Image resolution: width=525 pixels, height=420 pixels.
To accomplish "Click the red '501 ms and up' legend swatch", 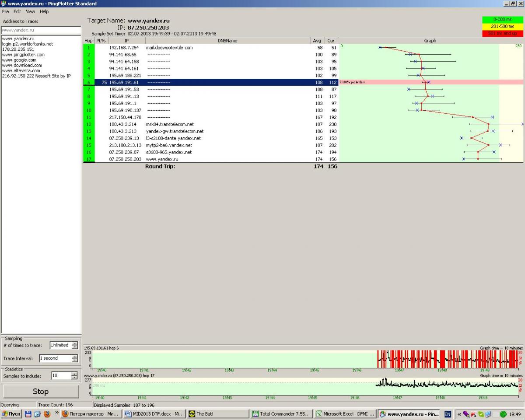I will pyautogui.click(x=502, y=33).
